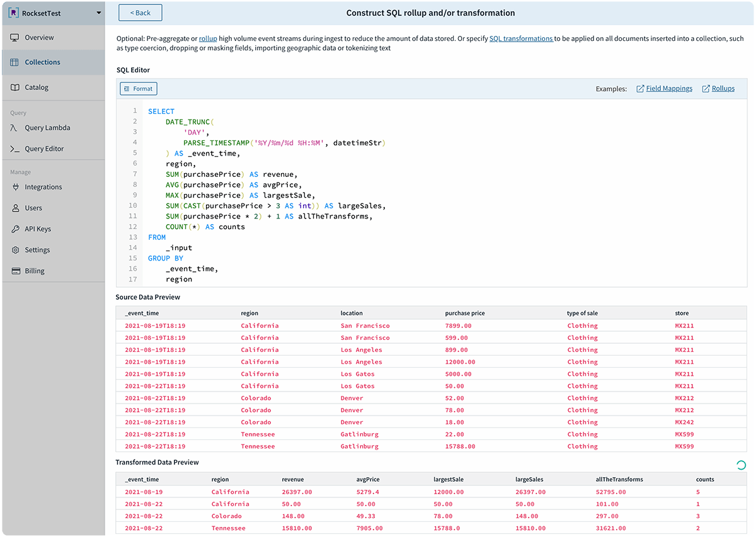Open the Rollups example link
The height and width of the screenshot is (537, 756).
723,89
